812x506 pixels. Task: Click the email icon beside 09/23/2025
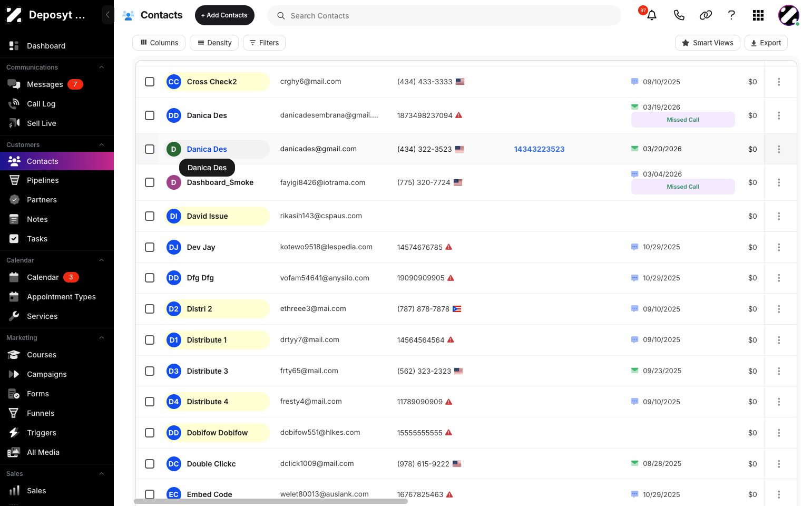click(635, 371)
